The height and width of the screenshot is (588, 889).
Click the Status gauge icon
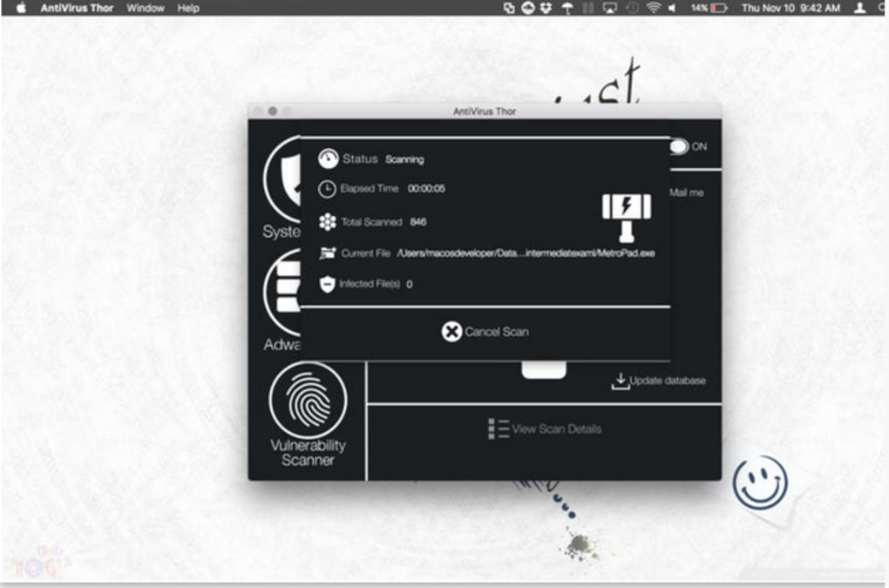click(328, 159)
